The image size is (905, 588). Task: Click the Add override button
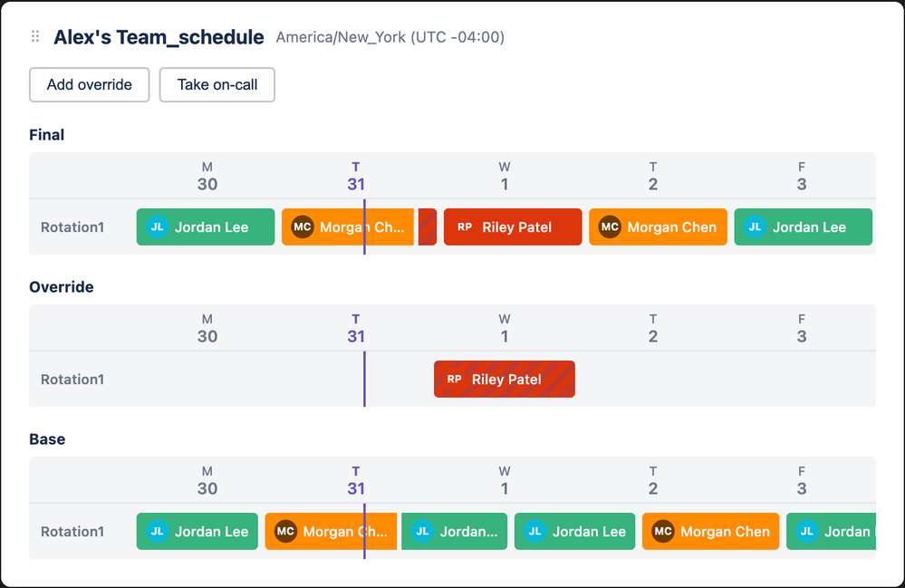point(90,85)
